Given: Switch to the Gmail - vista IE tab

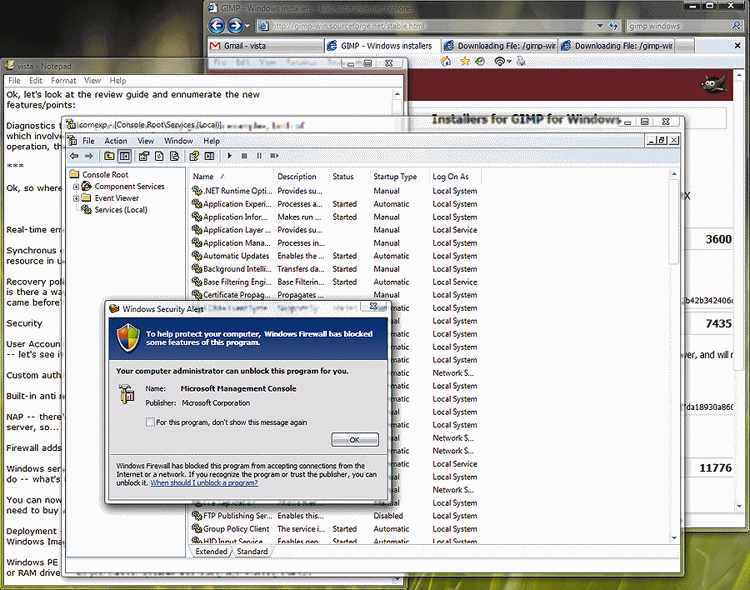Looking at the screenshot, I should click(x=265, y=46).
